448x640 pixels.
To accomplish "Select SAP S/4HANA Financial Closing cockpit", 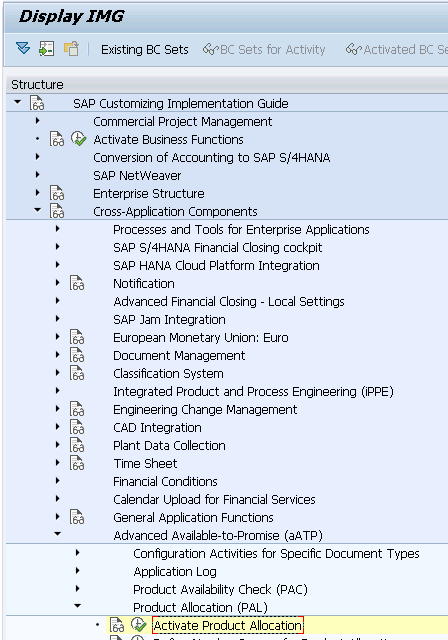I will click(x=217, y=247).
